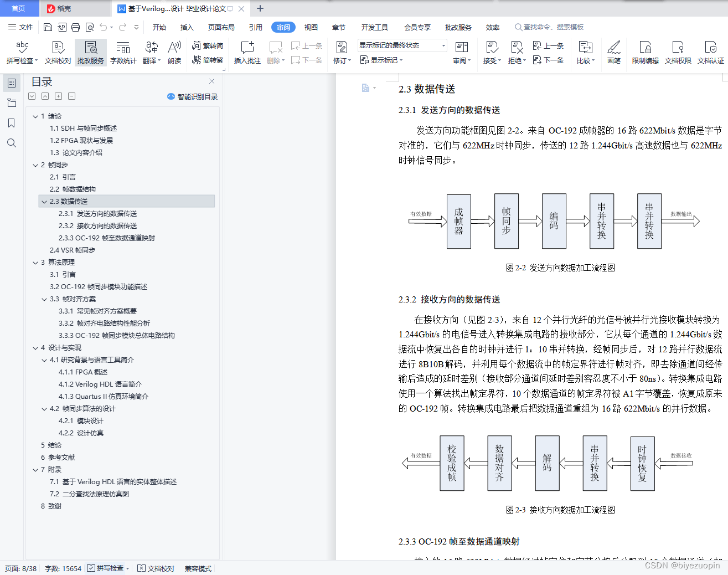Open the 开发工具 tab

pos(375,27)
